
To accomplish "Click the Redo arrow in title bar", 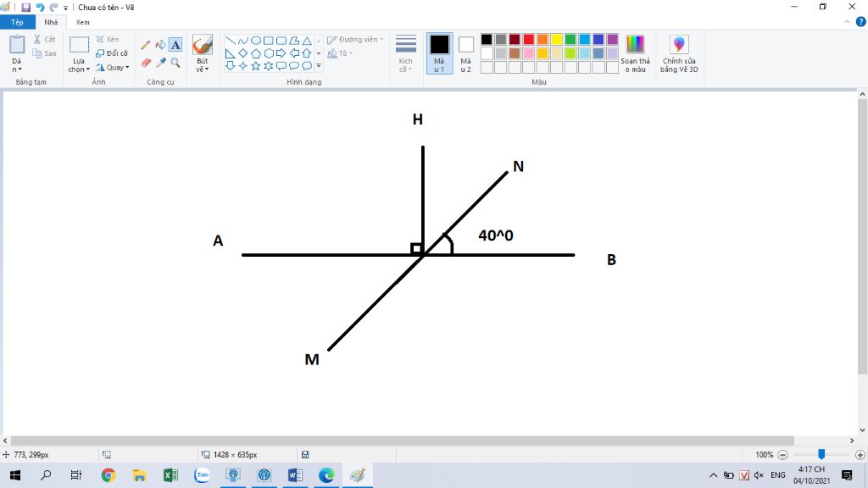I will [x=53, y=7].
